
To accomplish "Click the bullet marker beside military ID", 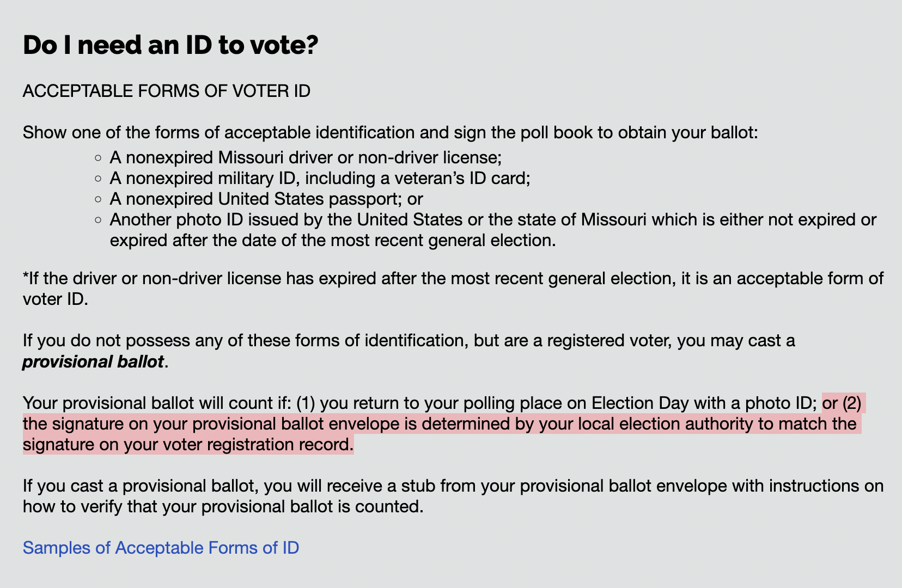I will tap(98, 179).
